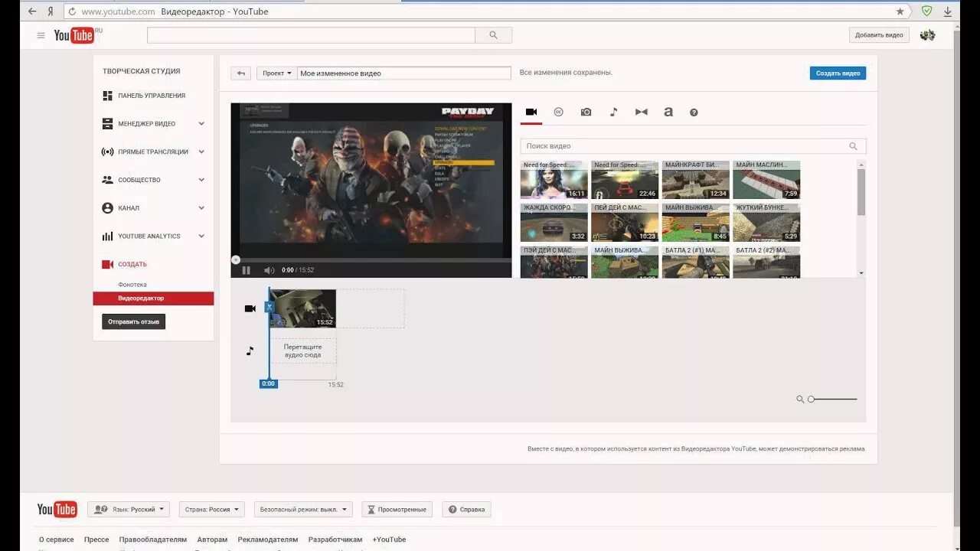Open the YouTube hamburger guide menu
Image resolution: width=980 pixels, height=551 pixels.
[x=41, y=35]
